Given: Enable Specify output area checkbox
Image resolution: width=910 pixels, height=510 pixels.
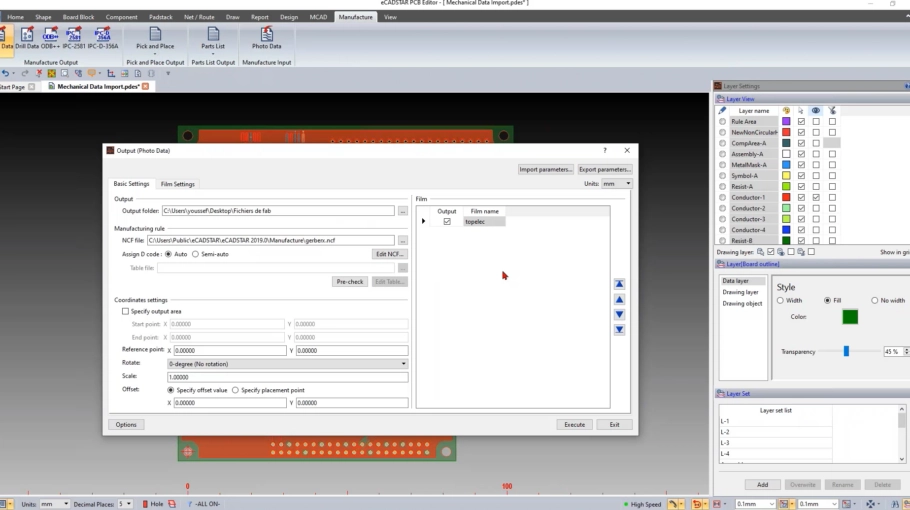Looking at the screenshot, I should [125, 312].
